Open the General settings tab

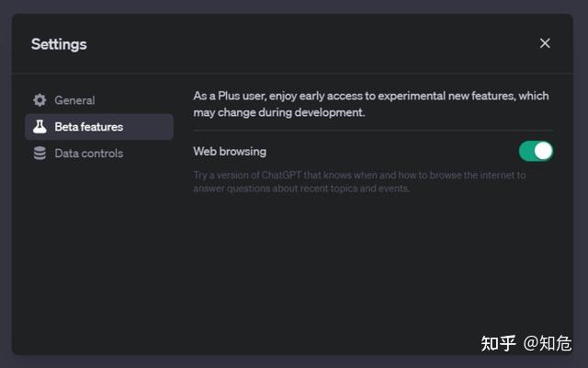click(x=74, y=100)
